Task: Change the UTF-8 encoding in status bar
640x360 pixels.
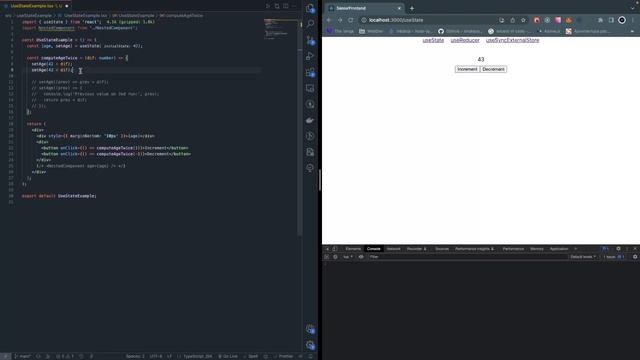Action: (156, 356)
